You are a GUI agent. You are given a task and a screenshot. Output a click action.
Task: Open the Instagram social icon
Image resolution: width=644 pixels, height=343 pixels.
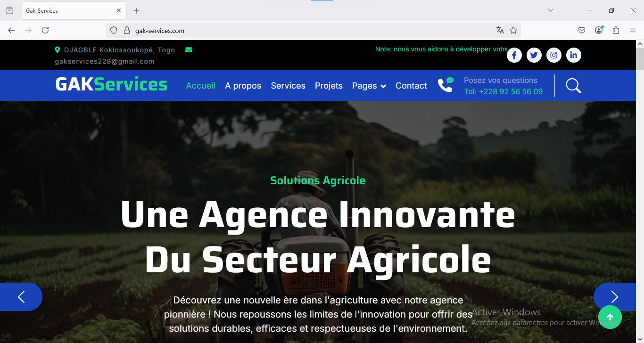[554, 55]
